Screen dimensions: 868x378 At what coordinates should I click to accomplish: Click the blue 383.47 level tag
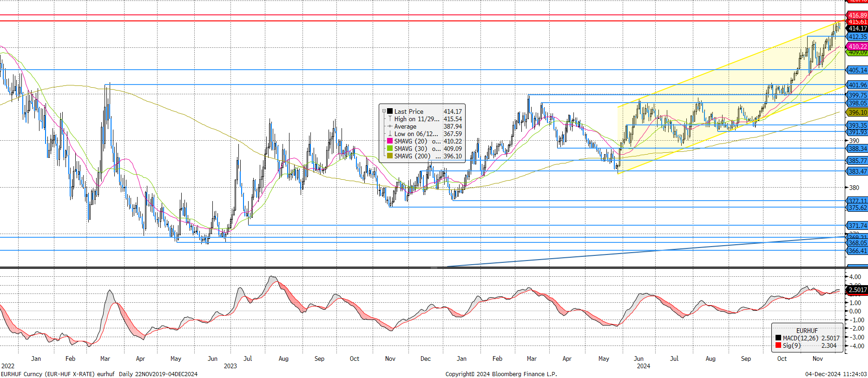pyautogui.click(x=857, y=171)
